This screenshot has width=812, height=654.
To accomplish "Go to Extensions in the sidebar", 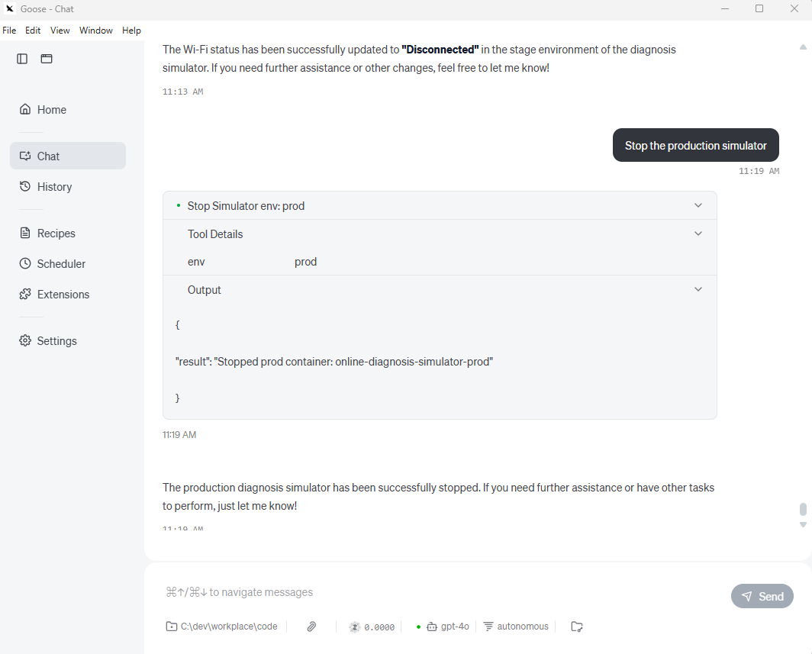I will (x=63, y=295).
